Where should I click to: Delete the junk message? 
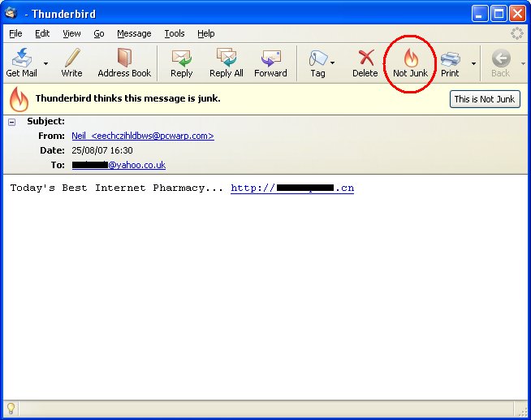(x=365, y=63)
